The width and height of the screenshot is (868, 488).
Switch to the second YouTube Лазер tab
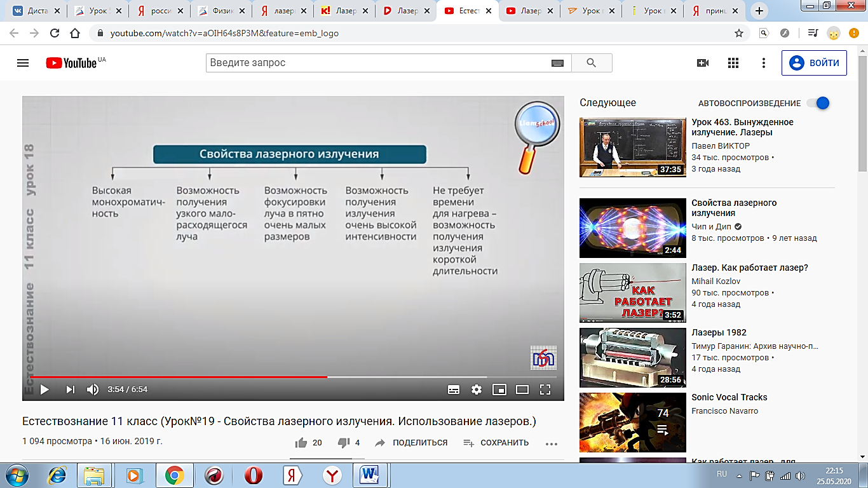point(530,11)
